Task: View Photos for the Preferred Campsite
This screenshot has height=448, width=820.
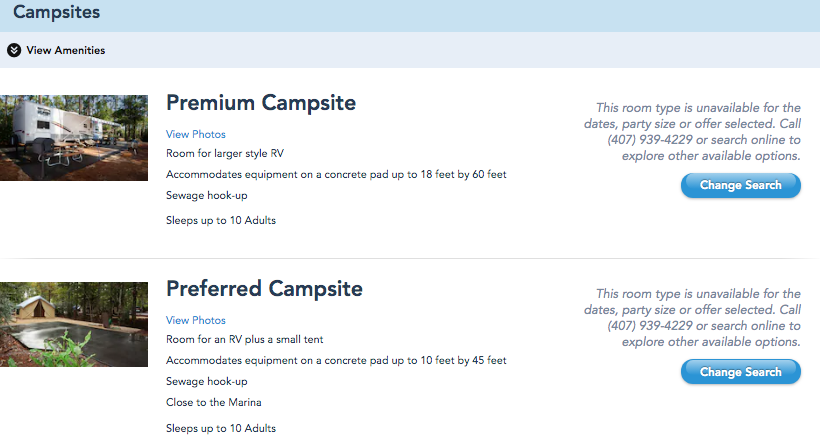Action: tap(196, 320)
